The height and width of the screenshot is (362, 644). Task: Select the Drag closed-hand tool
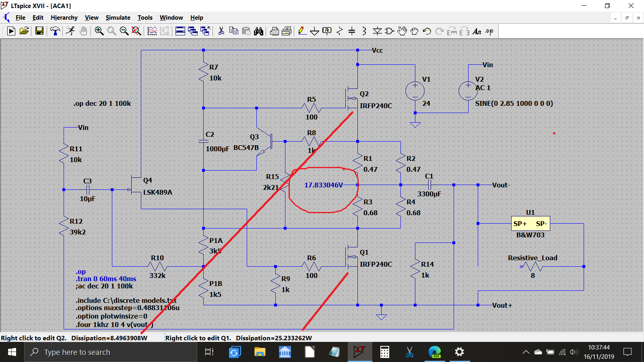point(415,31)
